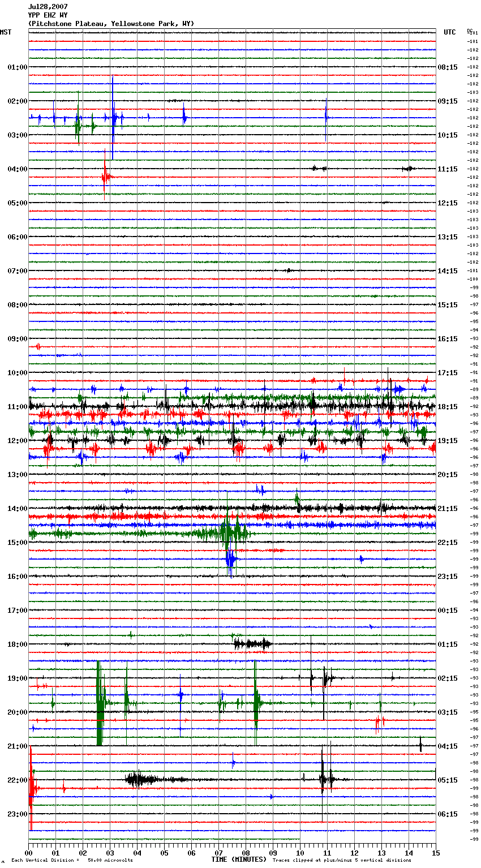The image size is (481, 868).
Task: Click the TIME (MINUTES) axis title
Action: click(x=239, y=860)
